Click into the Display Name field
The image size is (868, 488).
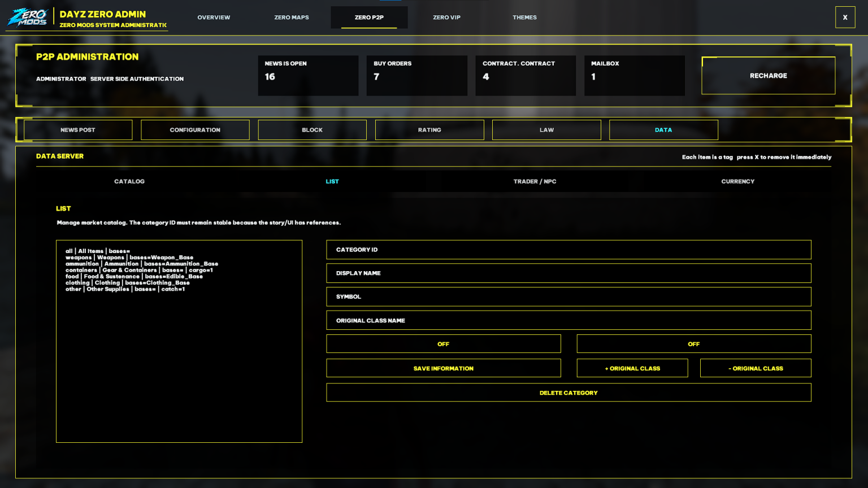coord(568,273)
